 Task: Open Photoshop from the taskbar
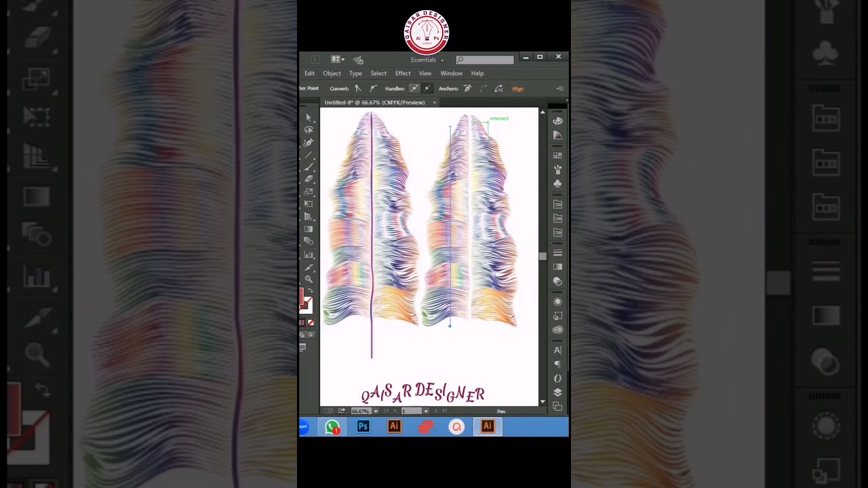363,427
